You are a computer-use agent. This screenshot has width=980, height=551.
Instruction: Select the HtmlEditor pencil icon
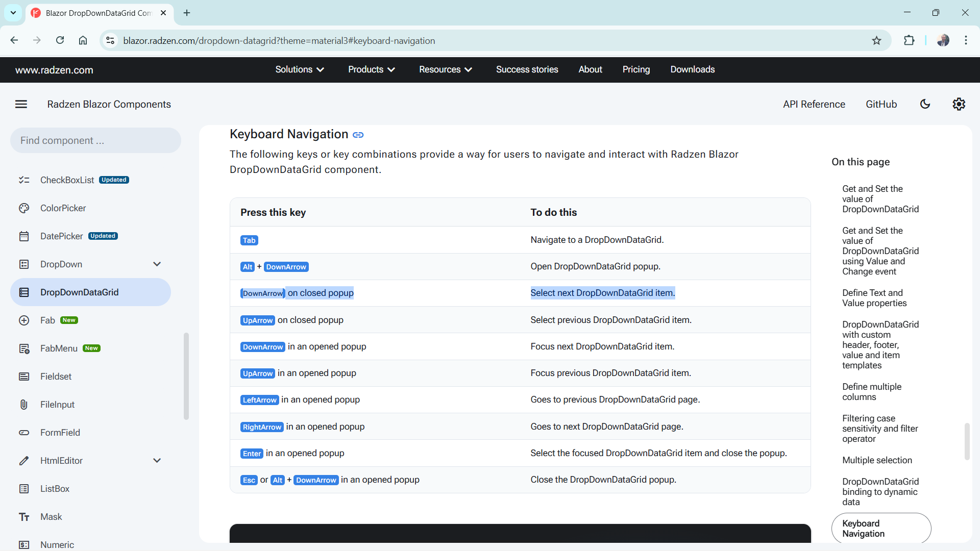tap(24, 461)
